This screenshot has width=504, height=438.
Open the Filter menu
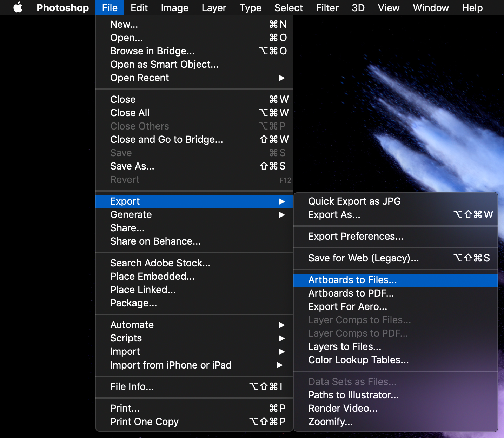tap(327, 8)
